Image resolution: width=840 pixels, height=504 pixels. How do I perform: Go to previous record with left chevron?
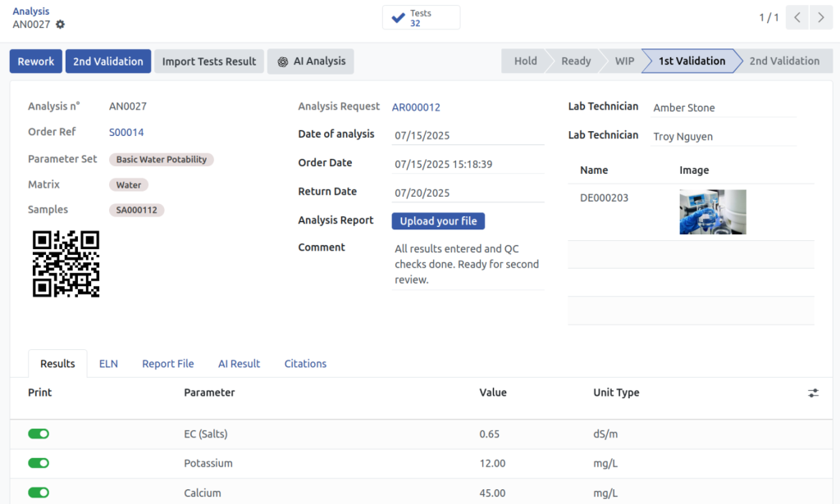coord(797,16)
